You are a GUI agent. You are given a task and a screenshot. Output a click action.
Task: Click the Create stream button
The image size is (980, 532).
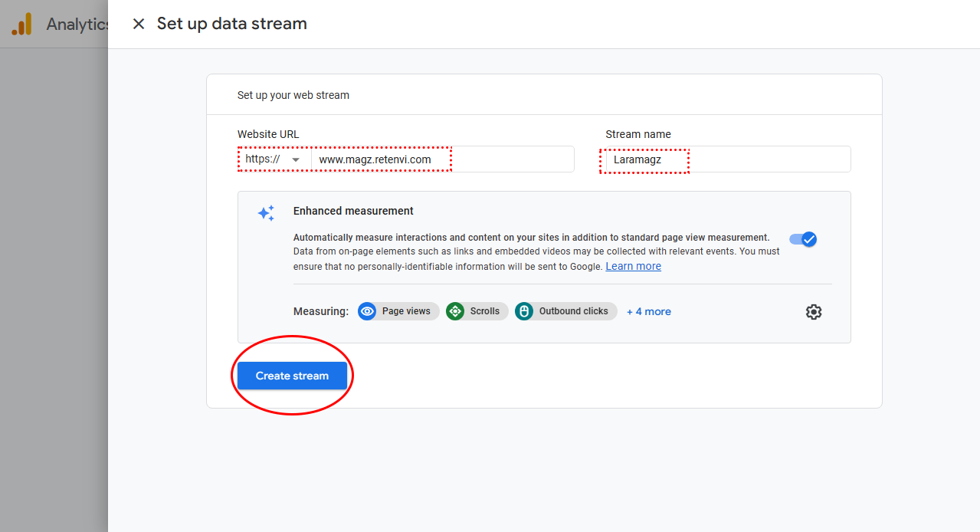pyautogui.click(x=292, y=376)
